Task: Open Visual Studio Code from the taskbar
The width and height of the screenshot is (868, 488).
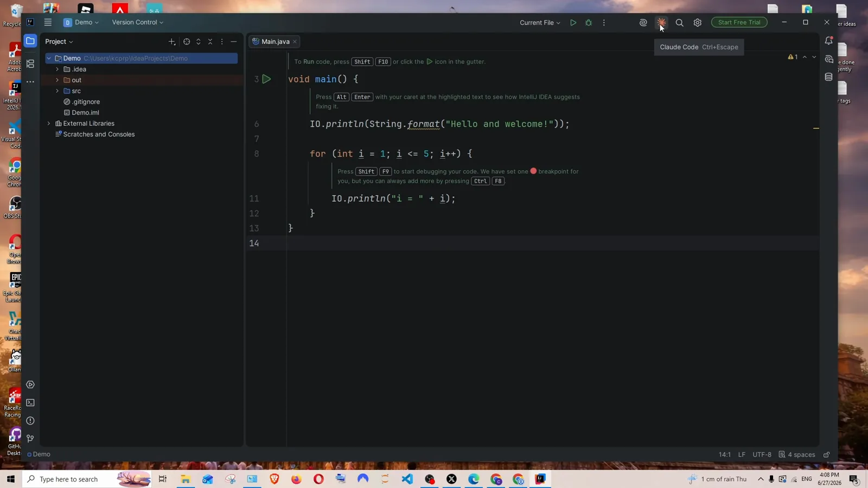Action: [407, 479]
